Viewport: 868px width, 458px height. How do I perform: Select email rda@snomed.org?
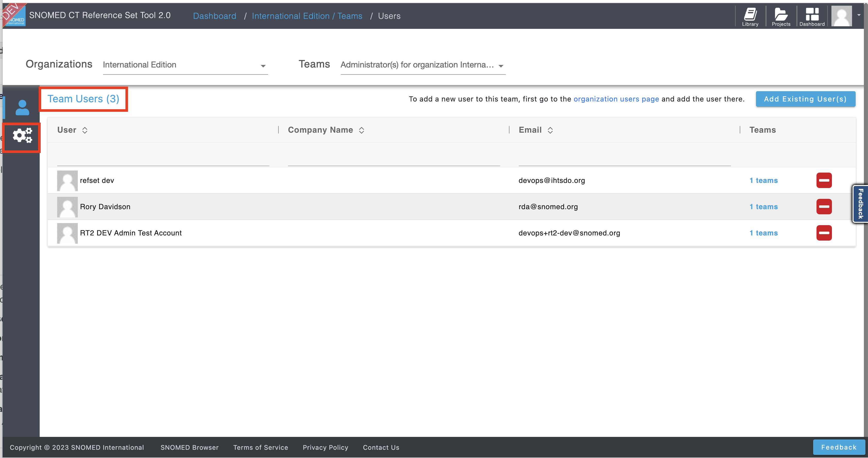[x=548, y=207]
